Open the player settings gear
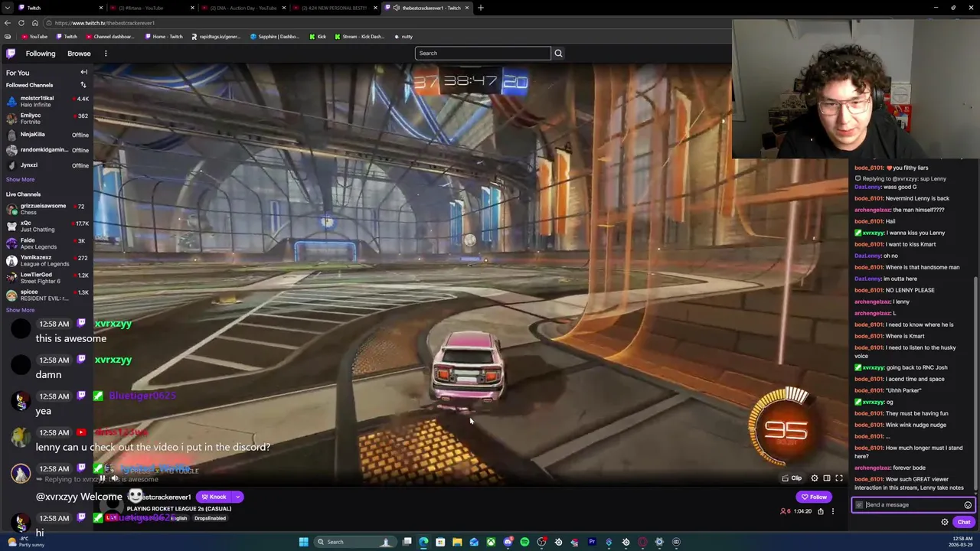 pyautogui.click(x=815, y=478)
